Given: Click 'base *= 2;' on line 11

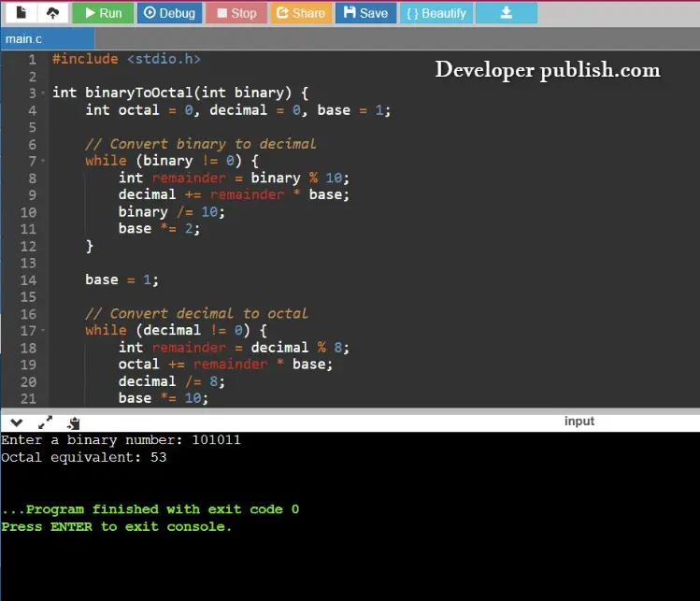Looking at the screenshot, I should [159, 229].
